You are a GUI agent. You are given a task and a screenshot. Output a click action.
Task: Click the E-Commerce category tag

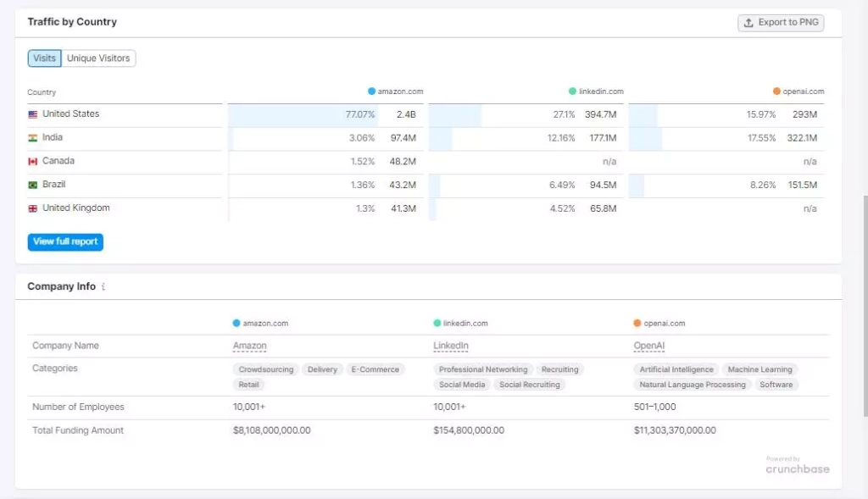(376, 369)
